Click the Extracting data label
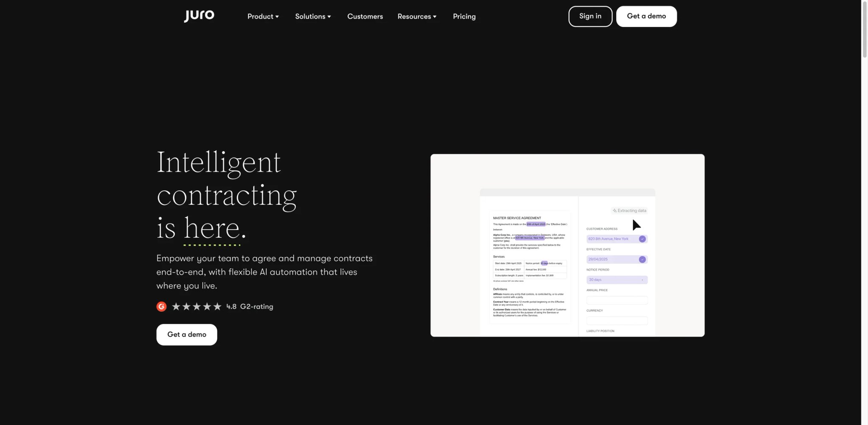Image resolution: width=868 pixels, height=425 pixels. 629,211
